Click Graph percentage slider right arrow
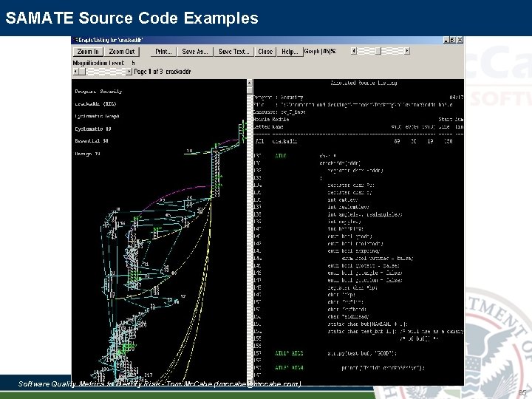 coord(407,51)
